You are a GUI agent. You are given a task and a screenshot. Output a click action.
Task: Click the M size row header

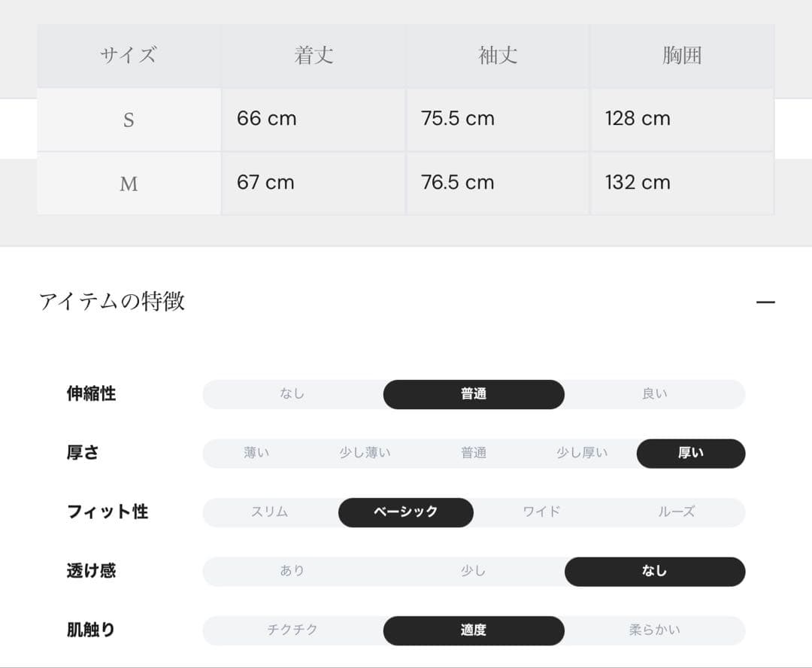pyautogui.click(x=129, y=184)
